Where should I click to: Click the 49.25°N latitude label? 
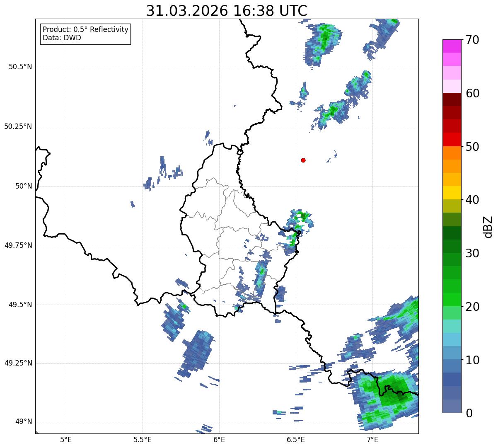click(18, 363)
